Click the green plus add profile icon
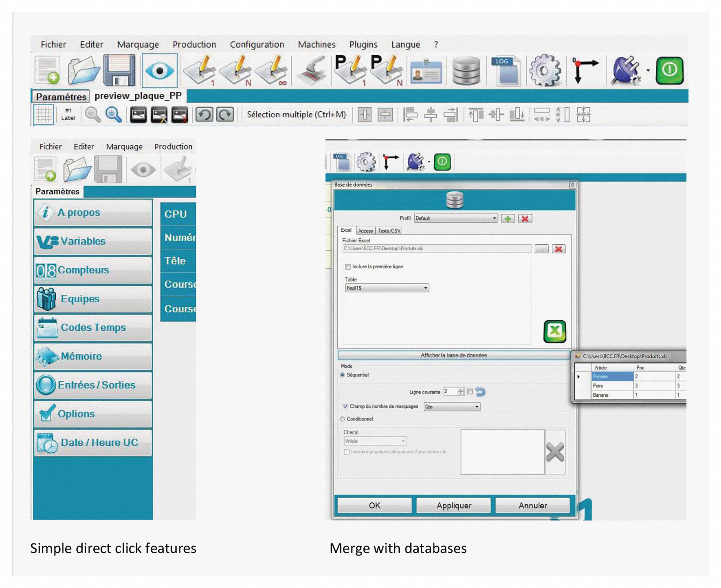This screenshot has height=588, width=721. click(x=508, y=219)
